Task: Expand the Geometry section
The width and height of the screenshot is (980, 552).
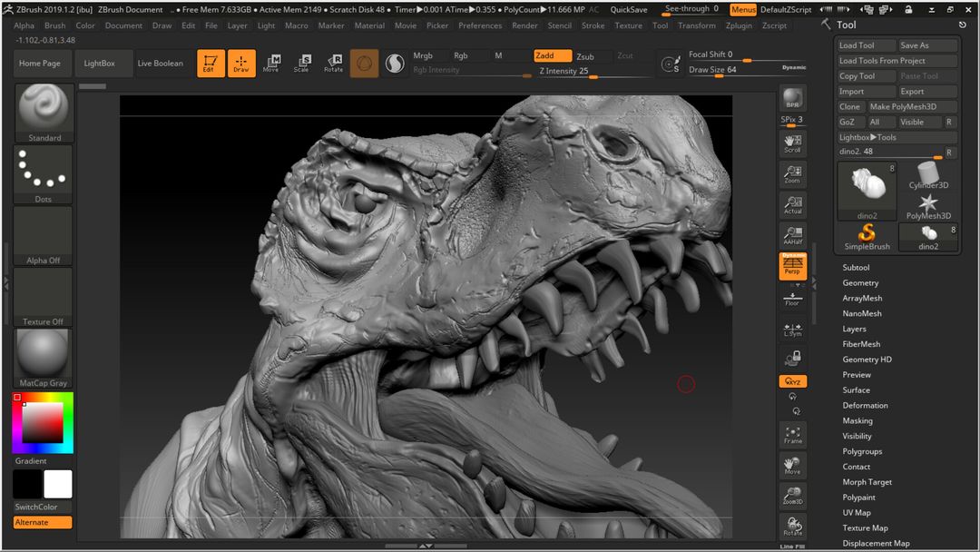Action: pos(860,283)
